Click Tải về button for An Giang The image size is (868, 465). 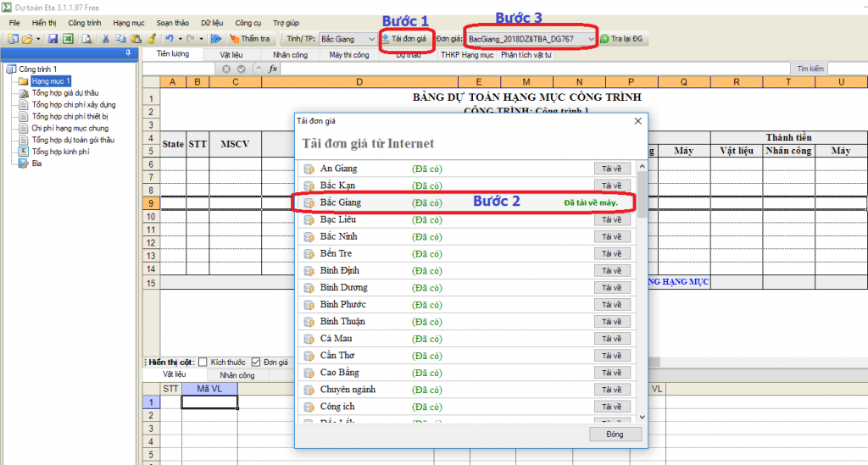612,169
